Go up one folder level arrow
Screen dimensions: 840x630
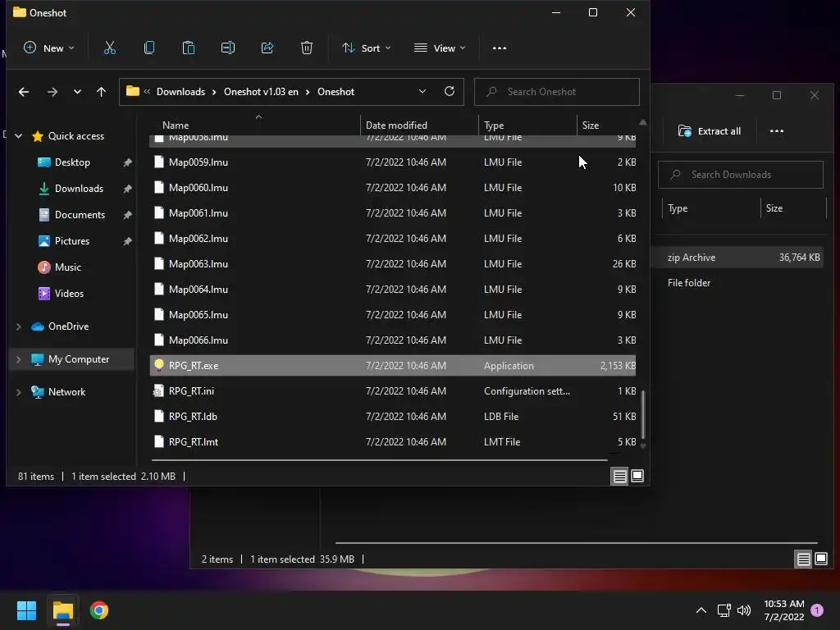pyautogui.click(x=101, y=92)
